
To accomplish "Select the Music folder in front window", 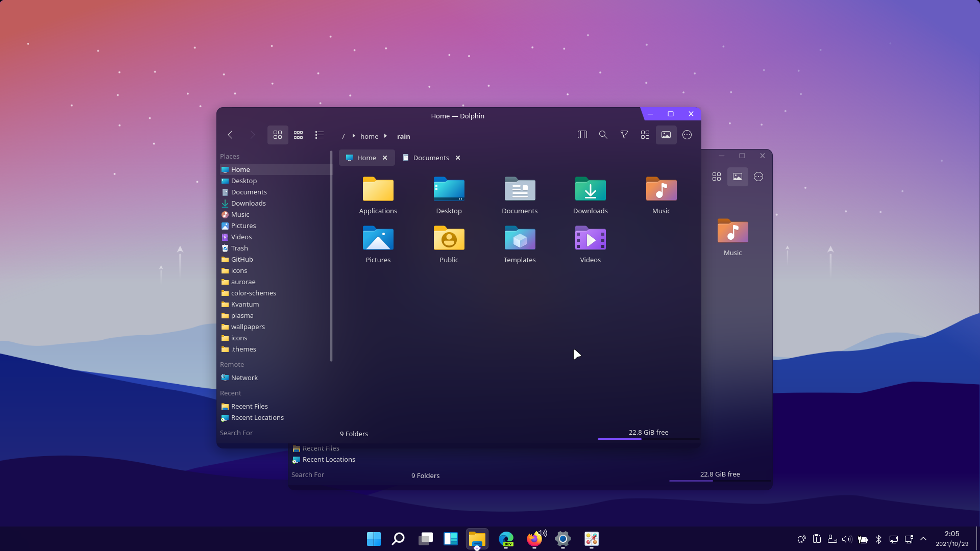I will (x=661, y=195).
